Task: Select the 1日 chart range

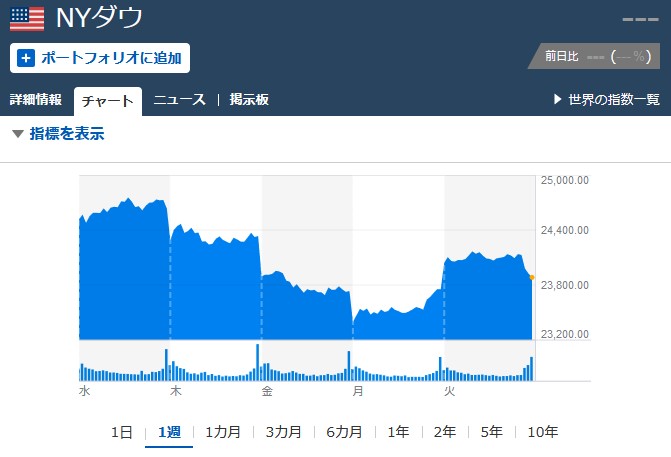Action: [121, 432]
